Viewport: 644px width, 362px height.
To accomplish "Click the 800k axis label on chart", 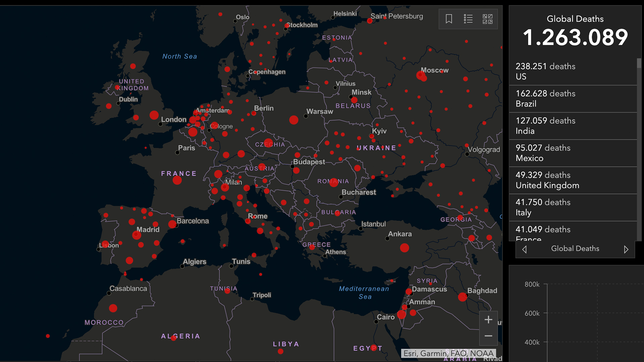I will click(x=532, y=284).
